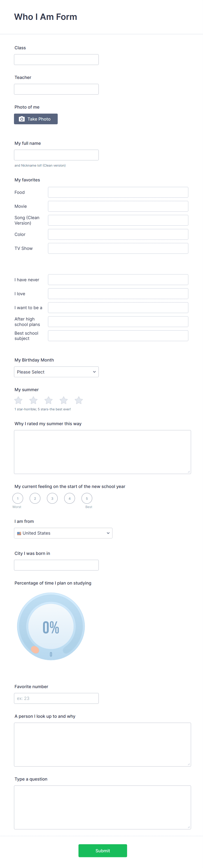Open the My Birthday Month dropdown
This screenshot has width=203, height=868.
tap(56, 372)
